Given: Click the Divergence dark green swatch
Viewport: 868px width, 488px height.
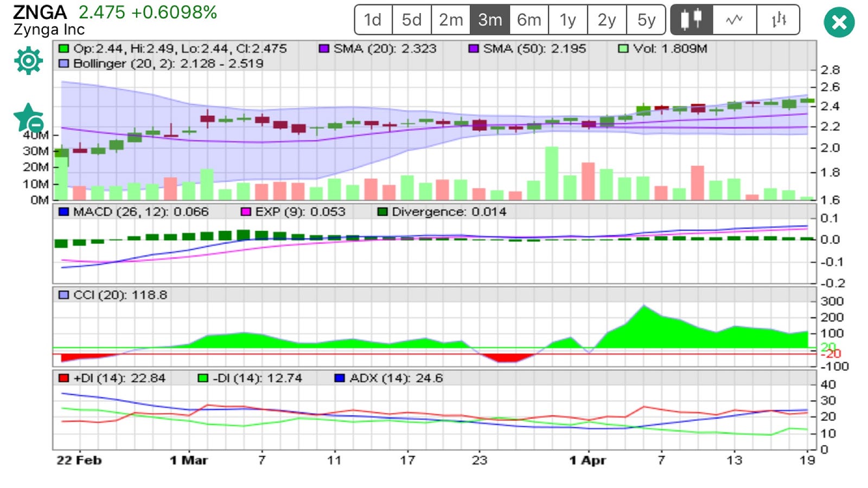Looking at the screenshot, I should 382,212.
